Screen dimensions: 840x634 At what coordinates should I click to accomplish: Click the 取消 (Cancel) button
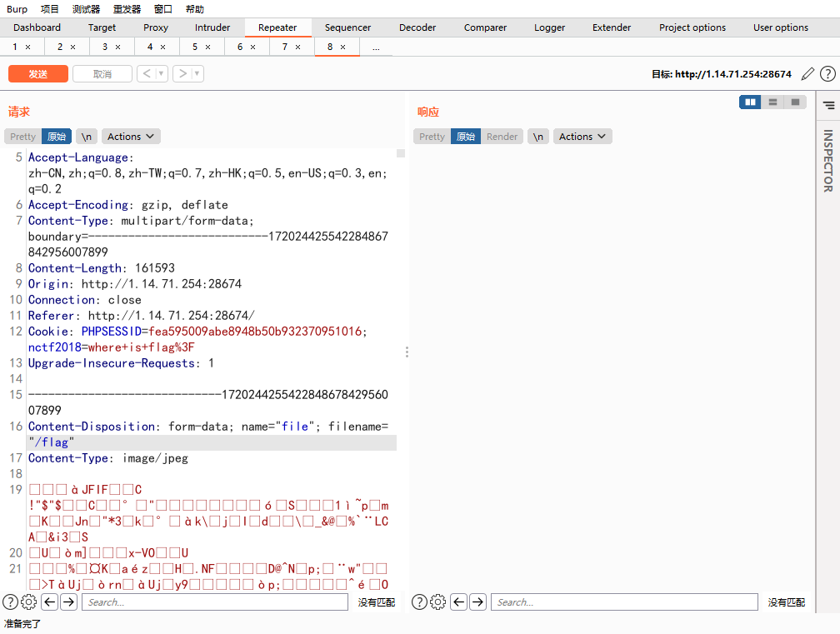(x=102, y=74)
